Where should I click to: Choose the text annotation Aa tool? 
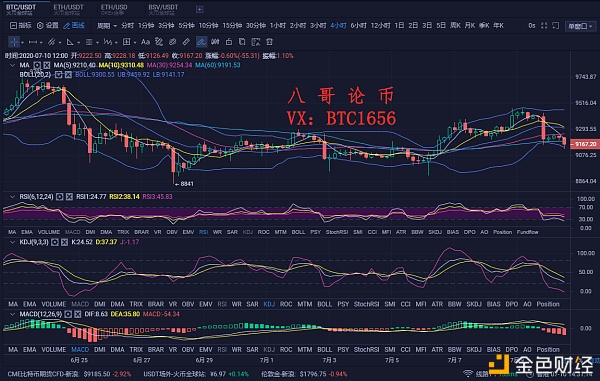pos(145,42)
